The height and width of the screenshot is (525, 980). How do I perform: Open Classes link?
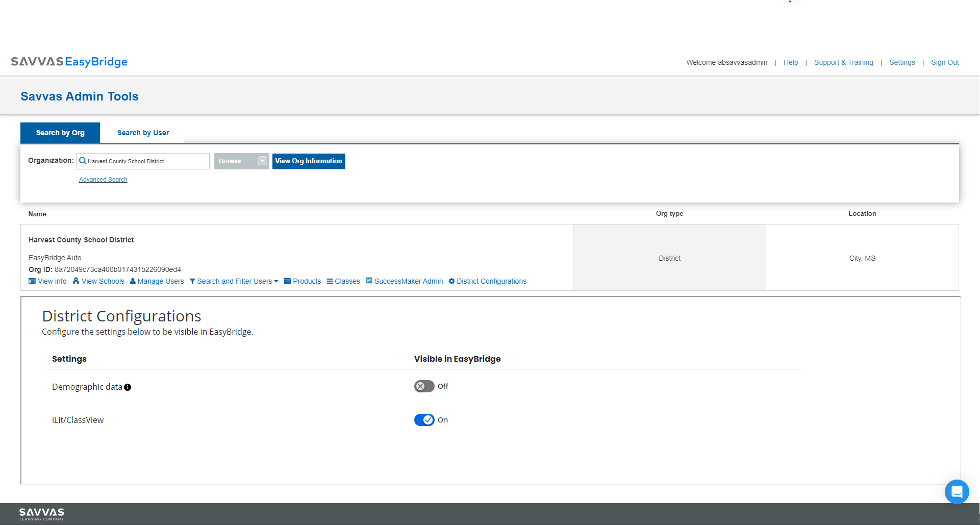pyautogui.click(x=347, y=281)
